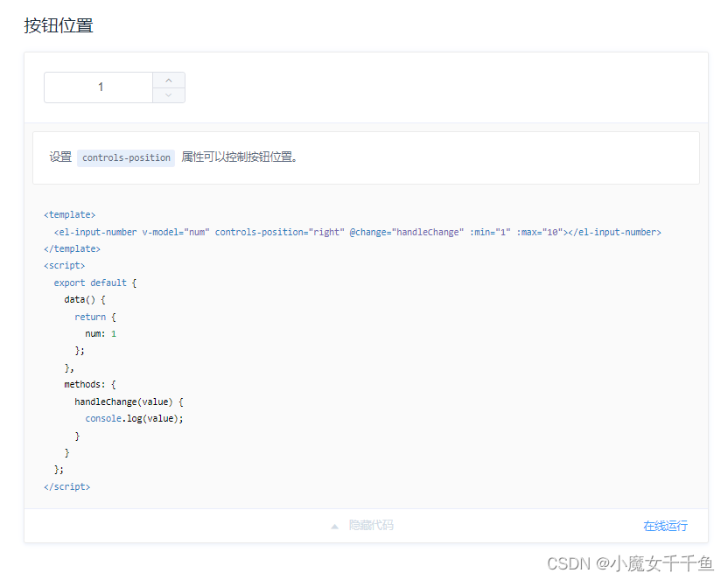
Task: Click the opening <template> tag line
Action: pyautogui.click(x=70, y=215)
